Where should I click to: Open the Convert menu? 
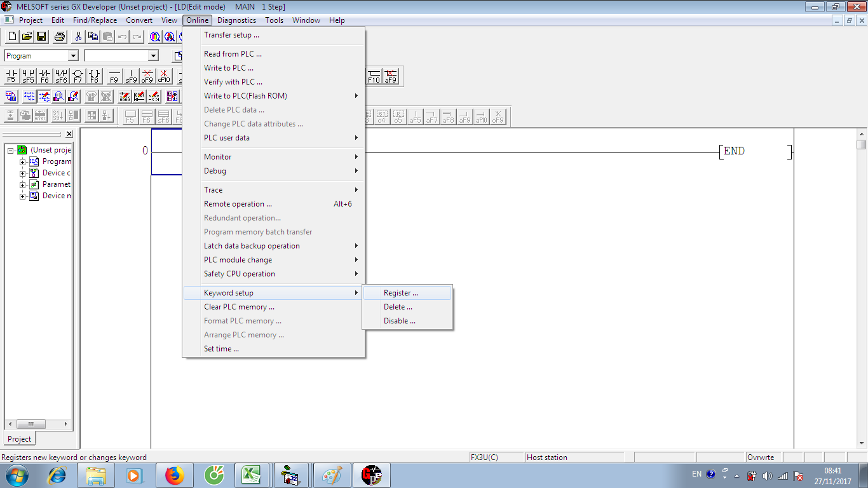139,20
